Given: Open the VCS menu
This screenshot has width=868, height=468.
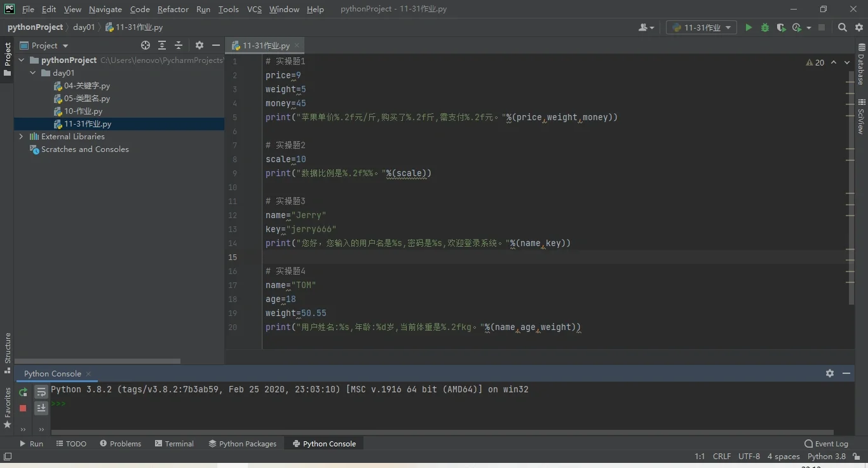Looking at the screenshot, I should pos(254,9).
